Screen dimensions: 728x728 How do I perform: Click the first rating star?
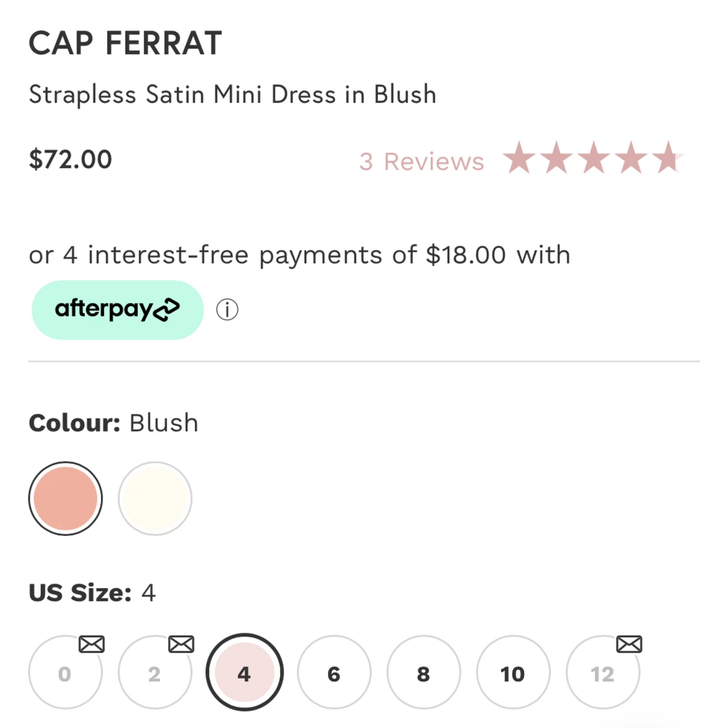pyautogui.click(x=518, y=158)
